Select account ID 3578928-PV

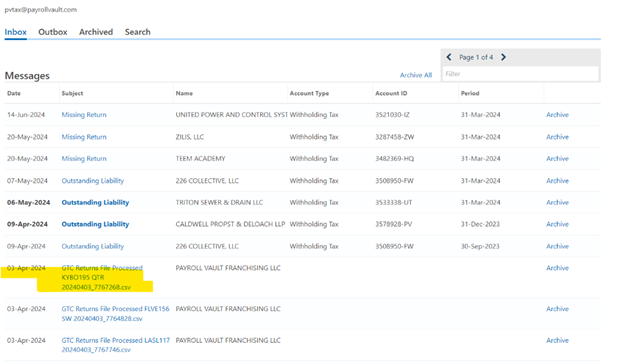click(394, 224)
